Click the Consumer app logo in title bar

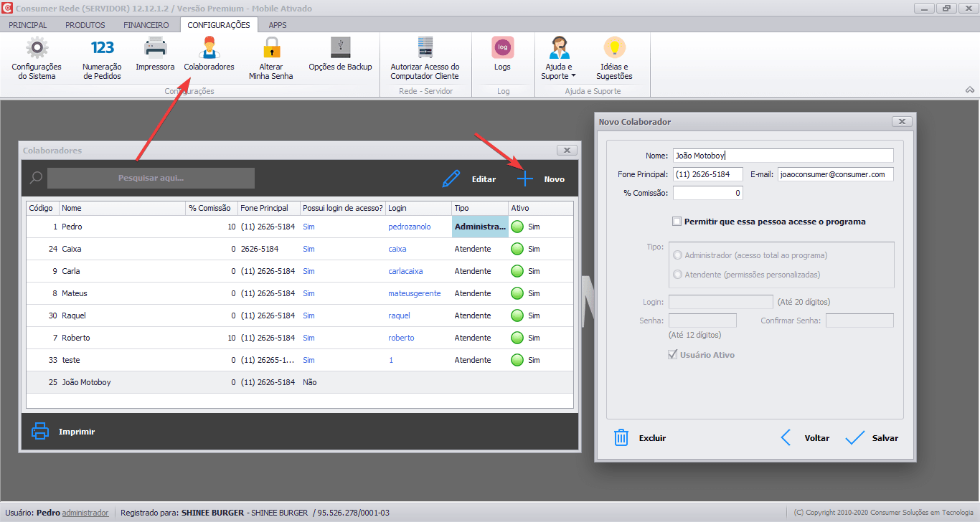[x=7, y=9]
